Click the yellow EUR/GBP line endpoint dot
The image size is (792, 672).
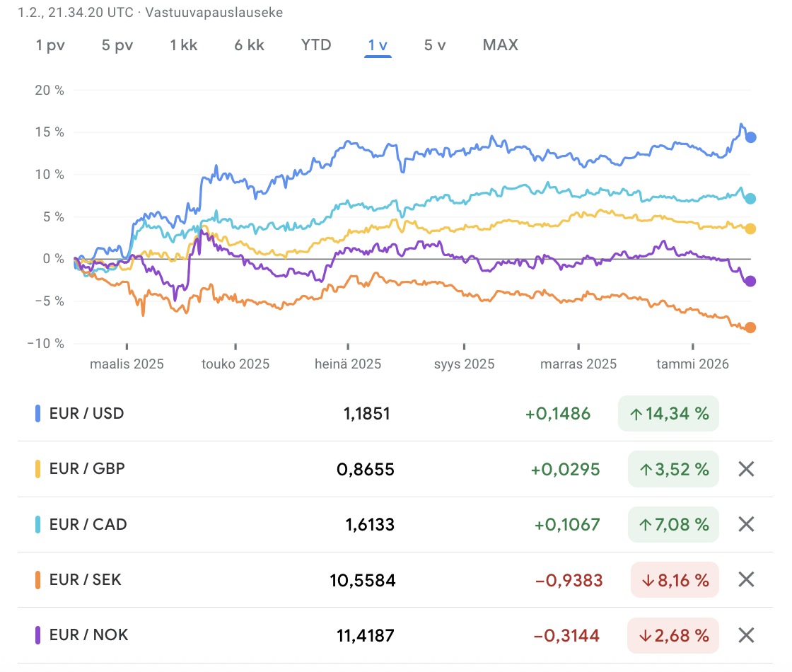point(750,228)
